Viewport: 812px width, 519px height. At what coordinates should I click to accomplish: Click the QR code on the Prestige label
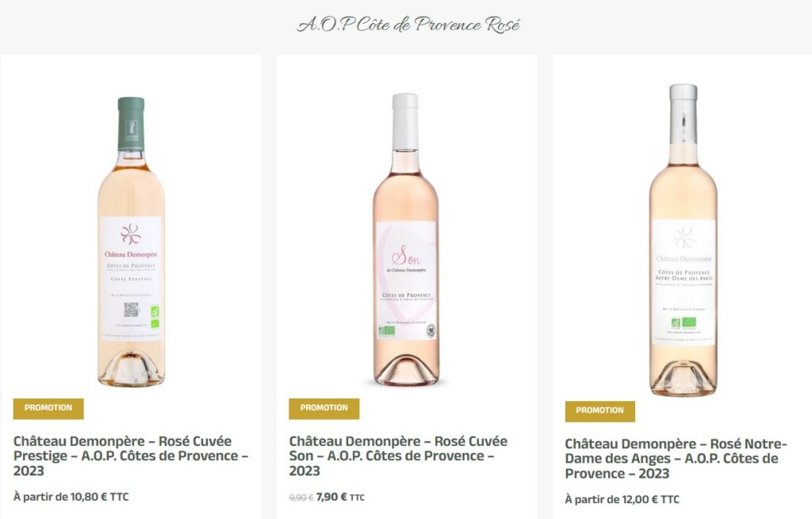point(131,310)
